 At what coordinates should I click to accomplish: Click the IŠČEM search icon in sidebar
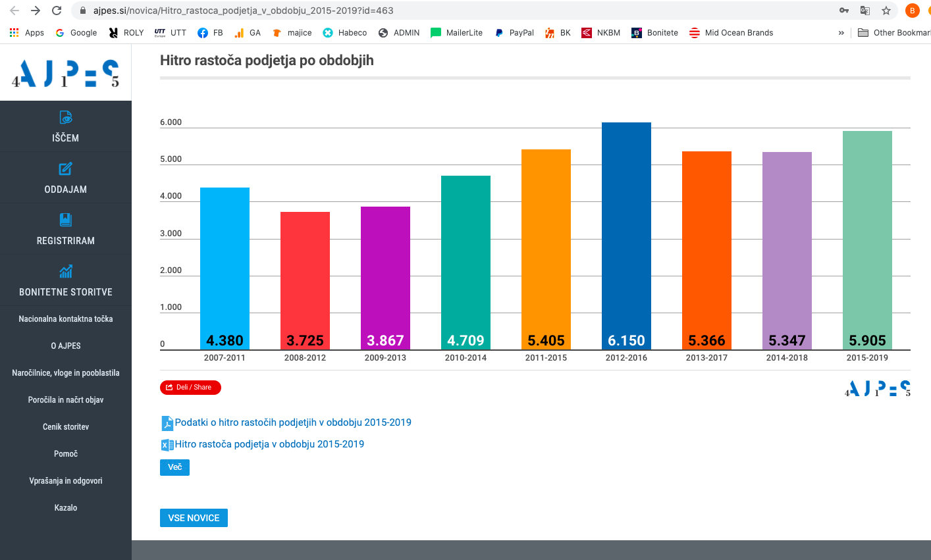[x=65, y=118]
